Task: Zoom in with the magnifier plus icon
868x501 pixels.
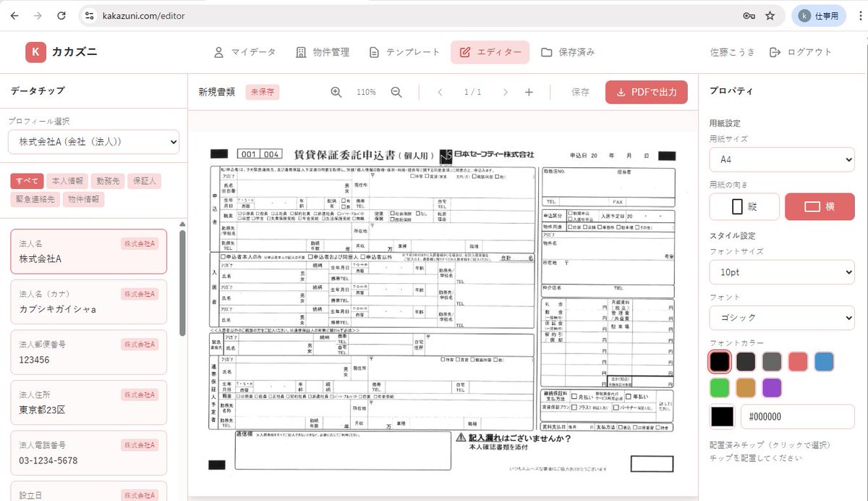Action: point(336,92)
